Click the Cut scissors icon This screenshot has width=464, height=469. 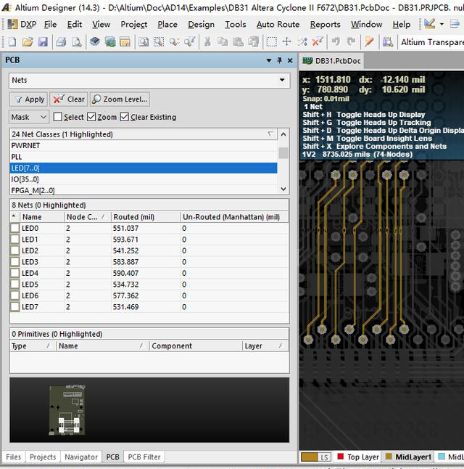pyautogui.click(x=207, y=42)
